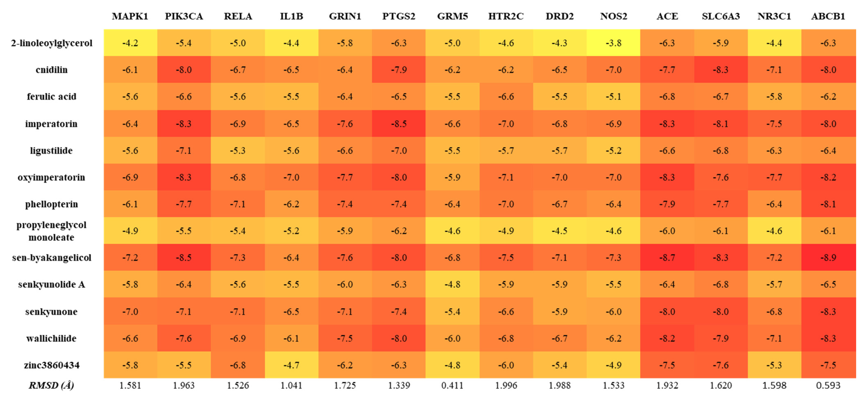
Task: Click the 0.411 RMSD value under GRM5
Action: tap(452, 385)
